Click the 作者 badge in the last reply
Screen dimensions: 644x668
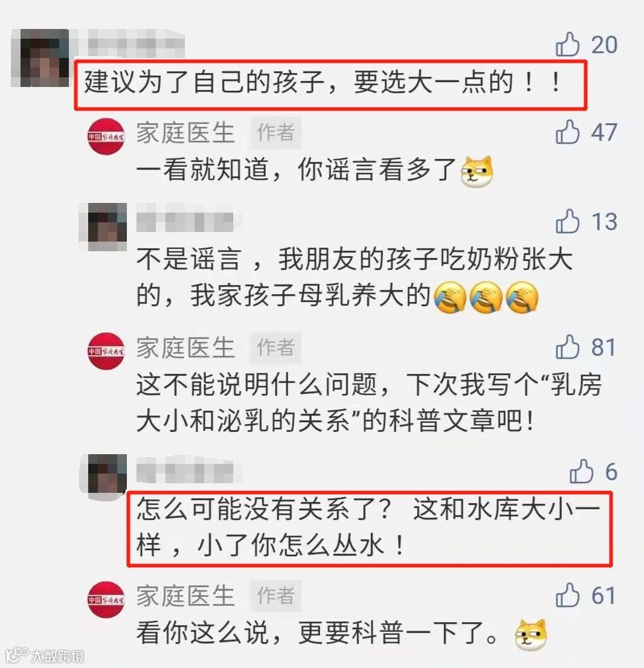[275, 596]
